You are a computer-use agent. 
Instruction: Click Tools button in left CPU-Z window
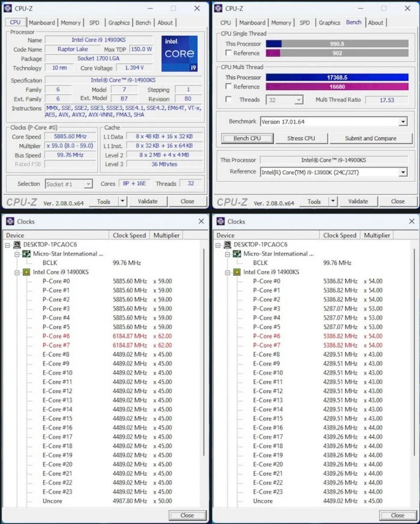(104, 201)
